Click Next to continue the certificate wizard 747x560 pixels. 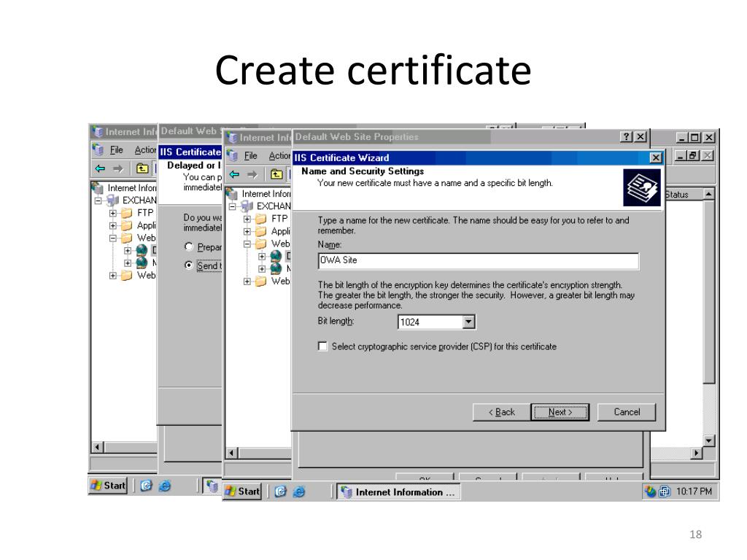[560, 412]
